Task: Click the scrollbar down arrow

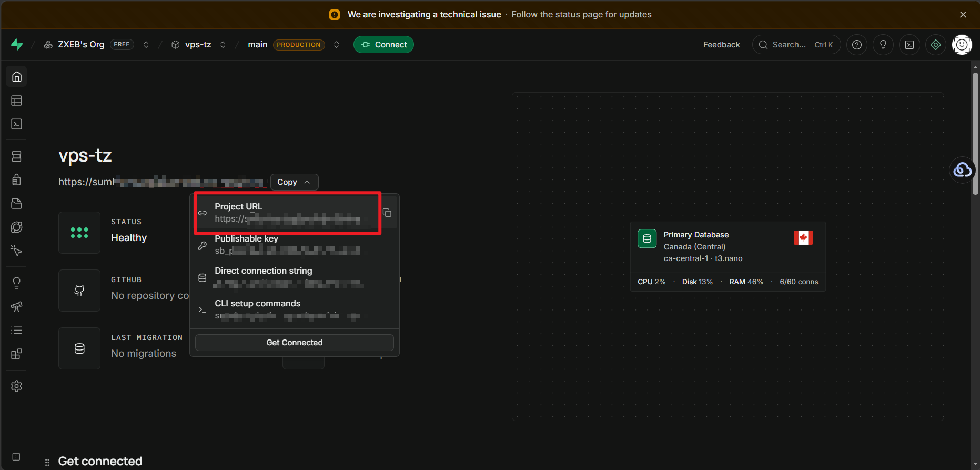Action: 976,464
